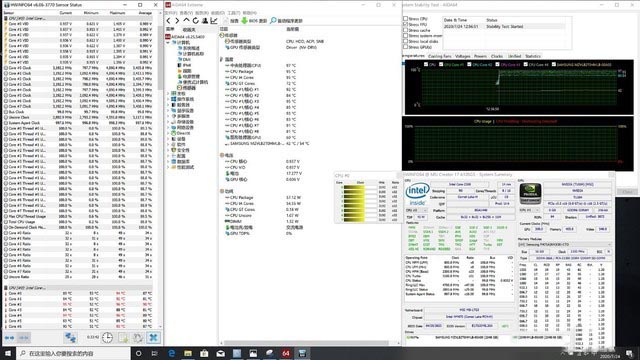
Task: Click the up-level arrow in AIDA64 toolbar
Action: pos(187,20)
